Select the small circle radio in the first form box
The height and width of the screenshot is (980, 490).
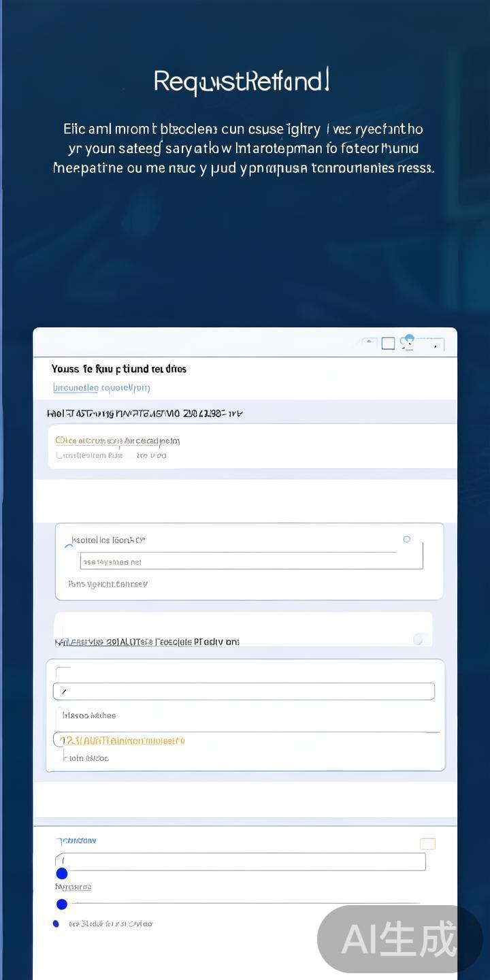(407, 539)
